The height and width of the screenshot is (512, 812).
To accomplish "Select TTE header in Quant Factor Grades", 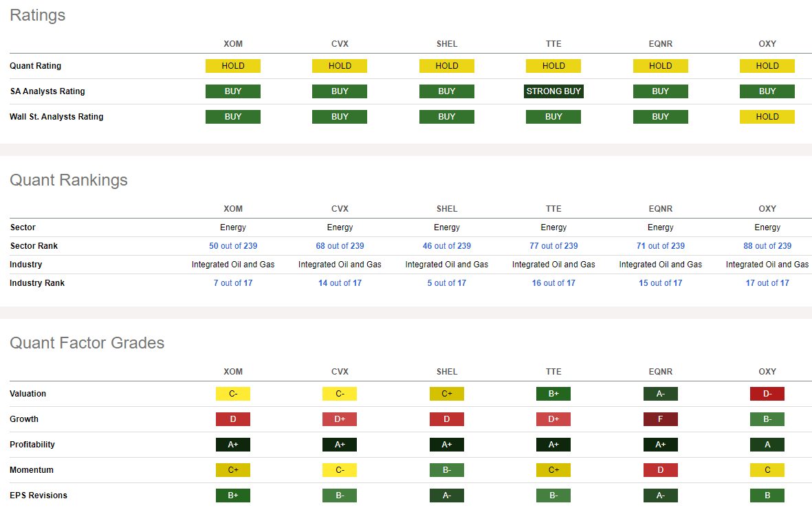I will tap(553, 372).
